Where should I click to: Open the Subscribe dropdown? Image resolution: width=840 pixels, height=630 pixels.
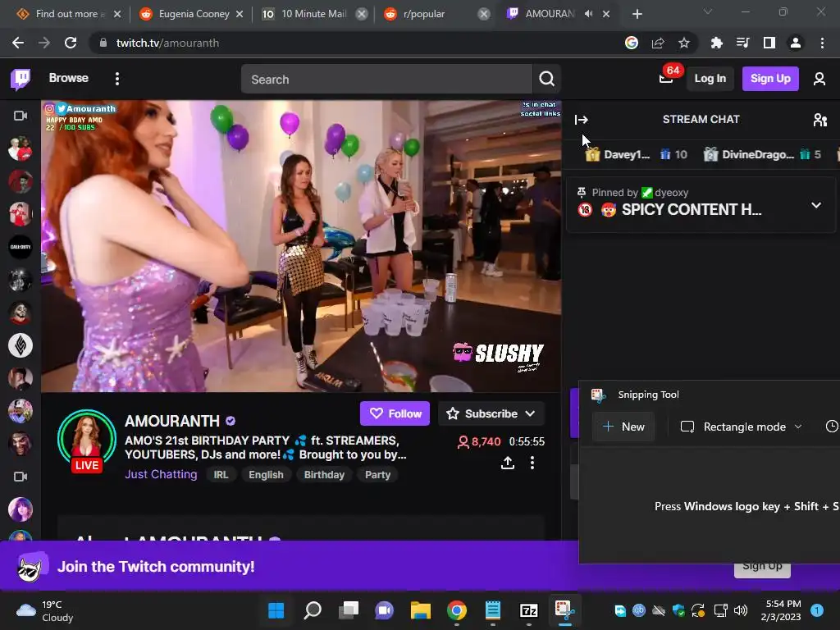(491, 413)
